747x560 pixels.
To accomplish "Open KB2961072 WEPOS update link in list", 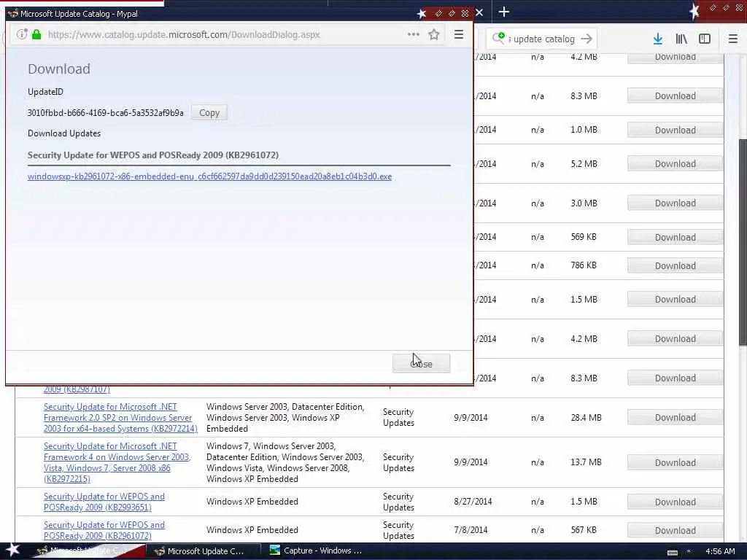I will click(104, 531).
